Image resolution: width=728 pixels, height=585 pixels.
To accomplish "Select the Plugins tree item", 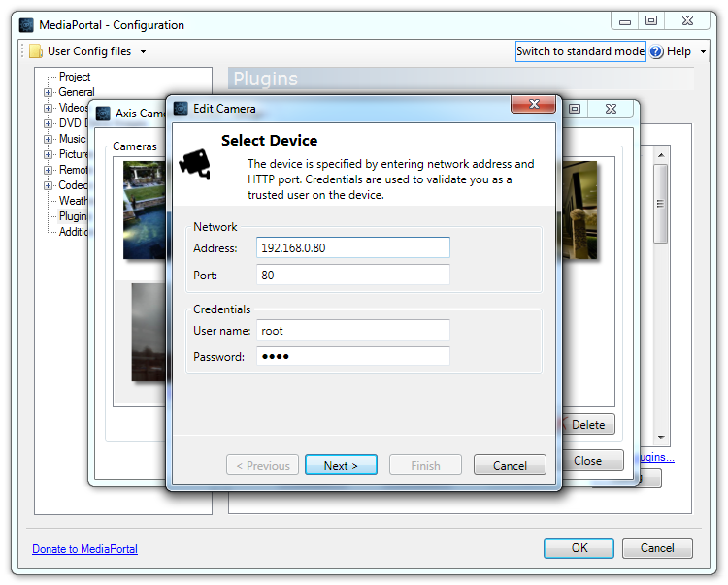I will [73, 216].
